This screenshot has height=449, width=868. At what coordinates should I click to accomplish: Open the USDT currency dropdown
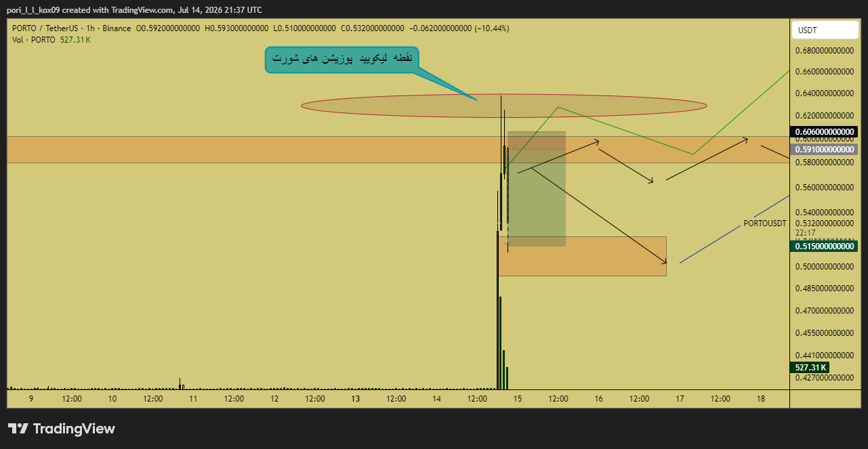825,30
